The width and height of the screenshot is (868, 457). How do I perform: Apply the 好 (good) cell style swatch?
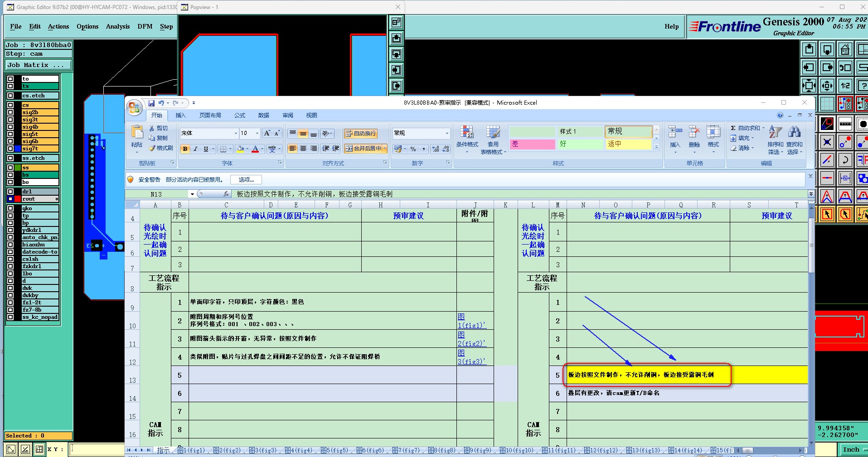[581, 144]
